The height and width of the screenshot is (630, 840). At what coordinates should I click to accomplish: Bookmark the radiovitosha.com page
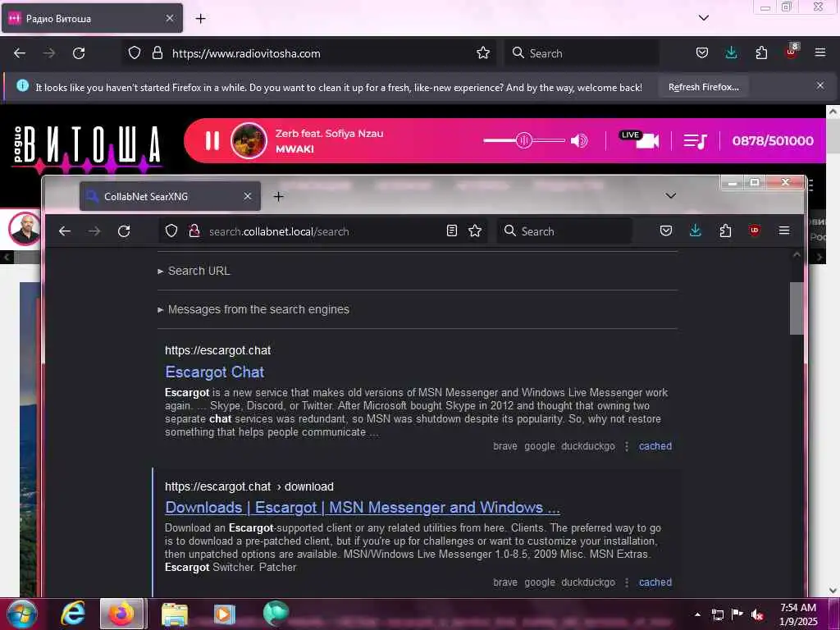coord(482,53)
